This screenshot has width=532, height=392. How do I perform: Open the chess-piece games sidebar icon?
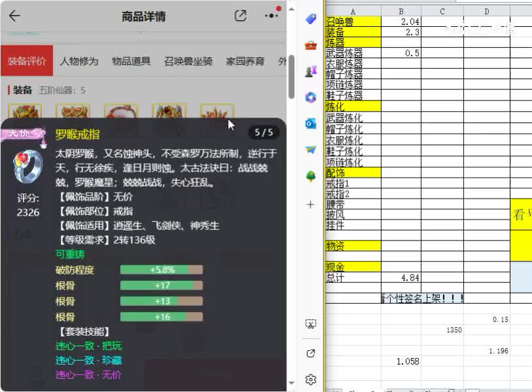(x=310, y=71)
